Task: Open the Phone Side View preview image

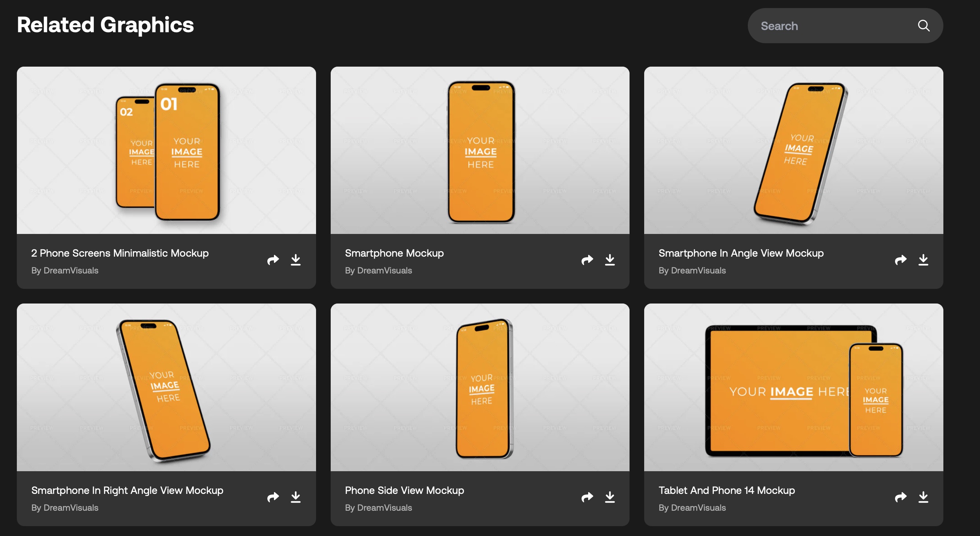Action: pyautogui.click(x=480, y=387)
